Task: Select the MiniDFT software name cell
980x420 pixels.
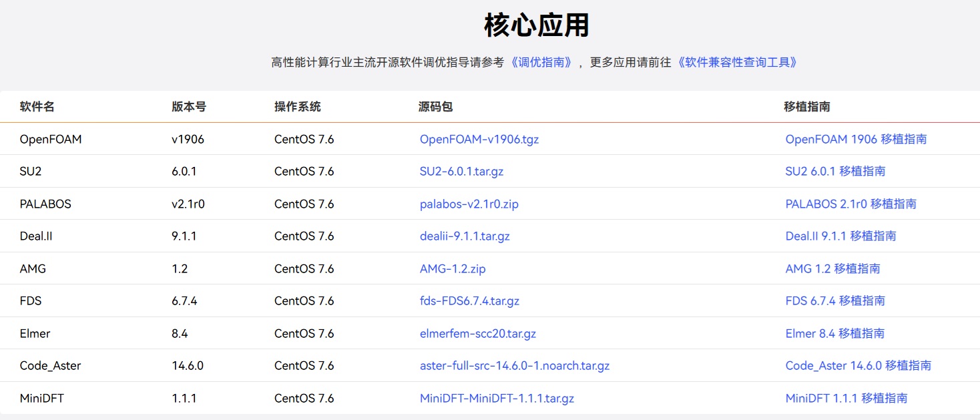Action: 42,398
